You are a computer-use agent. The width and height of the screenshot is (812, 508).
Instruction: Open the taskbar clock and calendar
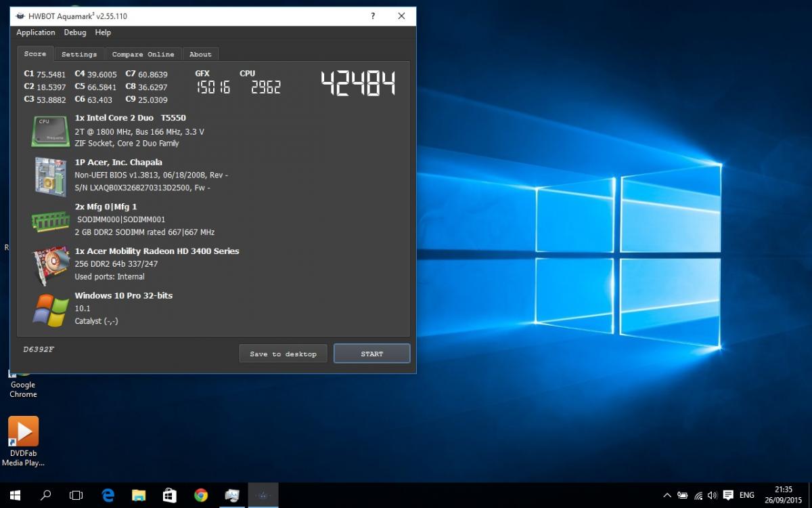[784, 495]
